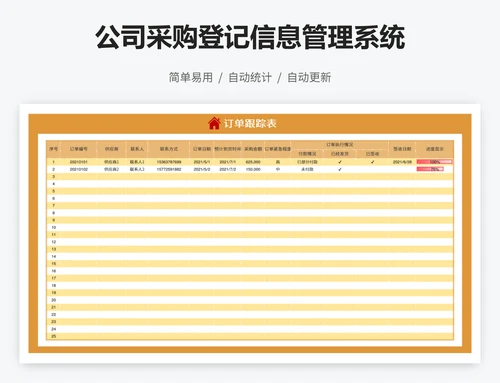Select the 进度显示 column header

point(435,149)
